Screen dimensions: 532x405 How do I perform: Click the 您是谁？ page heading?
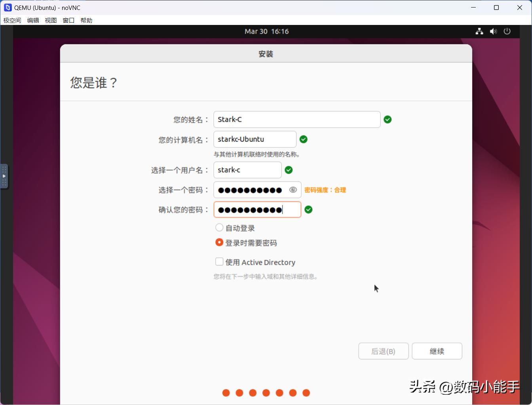[x=94, y=83]
